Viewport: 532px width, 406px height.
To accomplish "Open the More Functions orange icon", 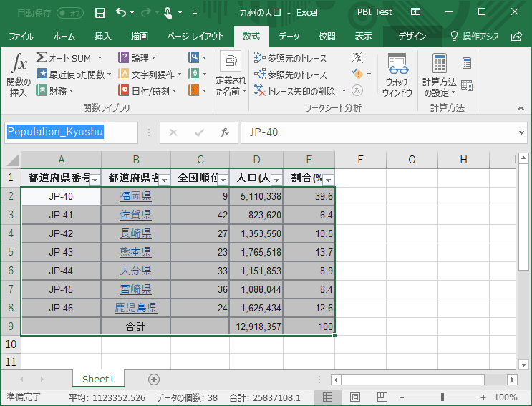I will pyautogui.click(x=194, y=90).
